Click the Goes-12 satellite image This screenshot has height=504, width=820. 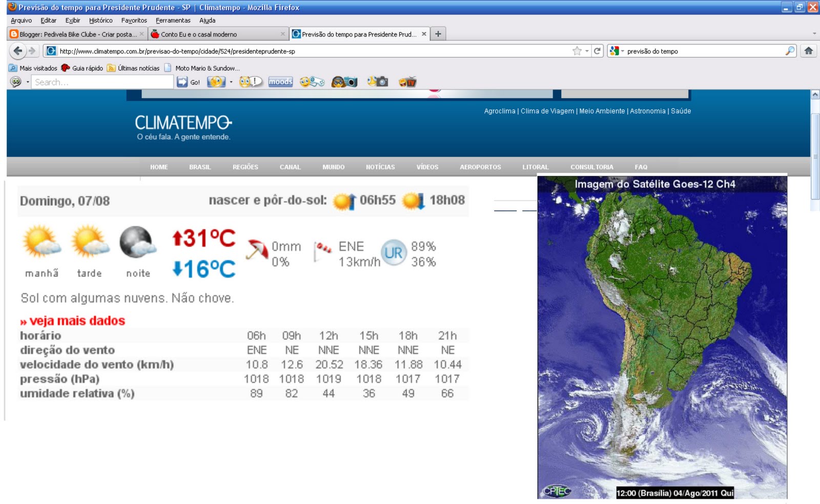tap(662, 337)
